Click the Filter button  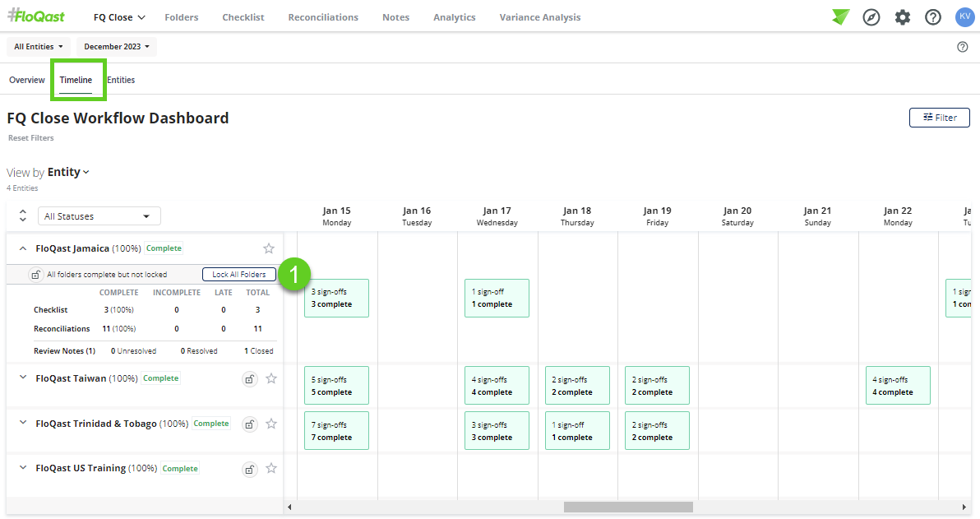pyautogui.click(x=939, y=118)
